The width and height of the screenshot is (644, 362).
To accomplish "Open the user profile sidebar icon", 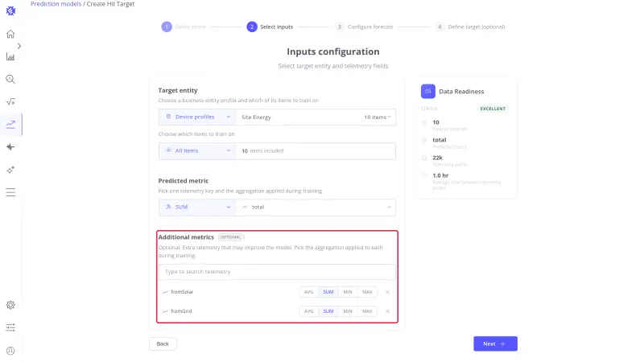I will coord(10,351).
